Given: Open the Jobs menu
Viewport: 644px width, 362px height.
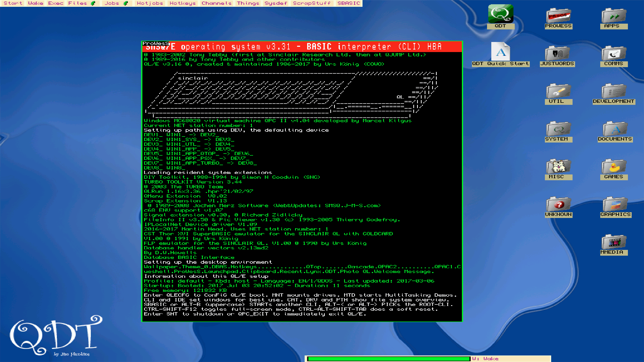Looking at the screenshot, I should coord(112,3).
